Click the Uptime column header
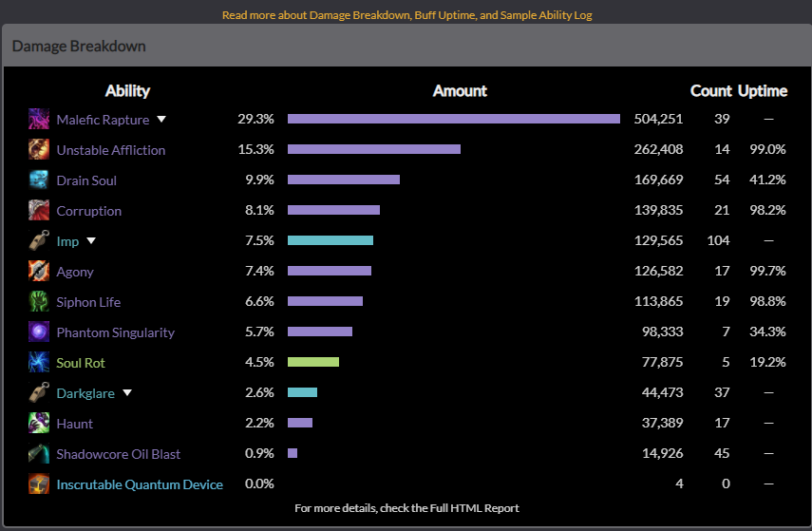The image size is (812, 531). point(762,91)
